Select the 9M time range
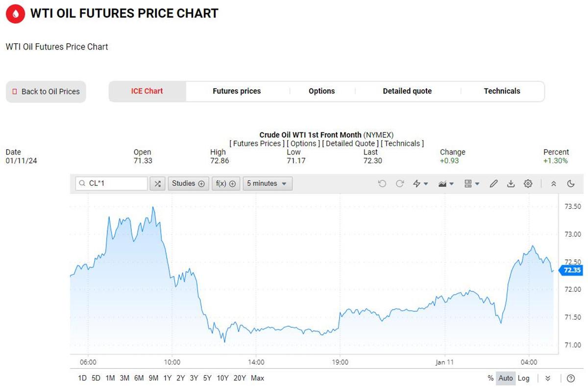This screenshot has width=588, height=387. click(153, 378)
